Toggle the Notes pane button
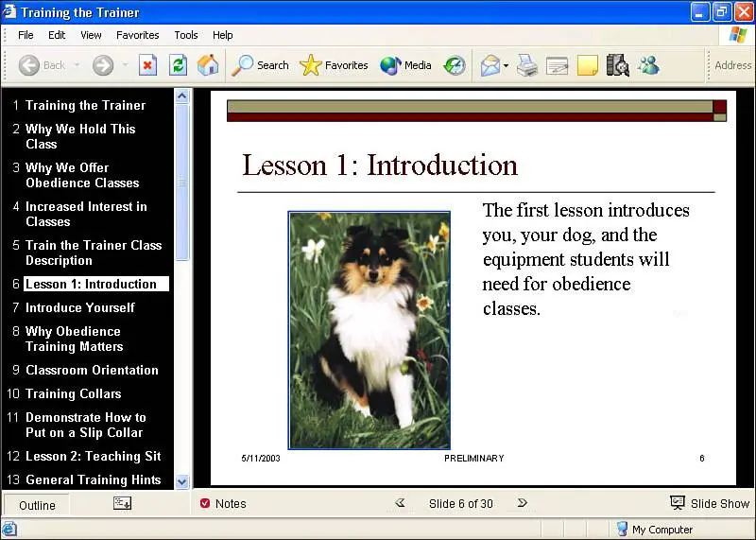756x540 pixels. (x=223, y=503)
